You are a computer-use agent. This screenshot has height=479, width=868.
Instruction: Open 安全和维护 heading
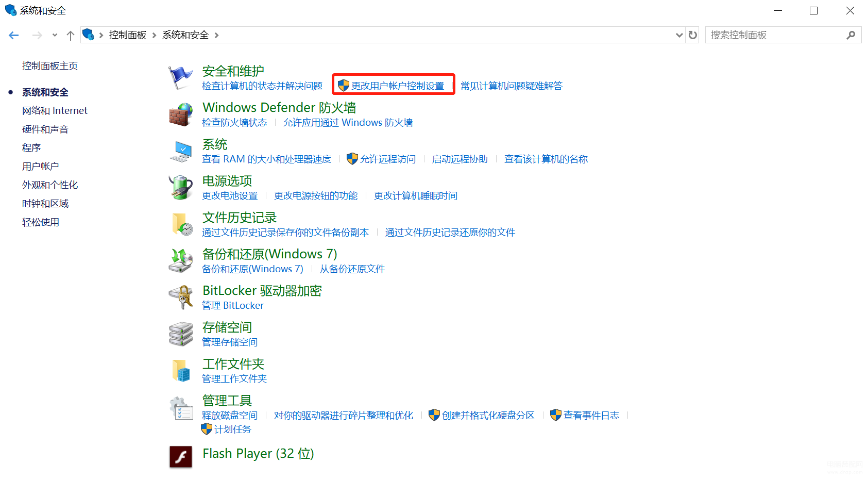pyautogui.click(x=233, y=71)
